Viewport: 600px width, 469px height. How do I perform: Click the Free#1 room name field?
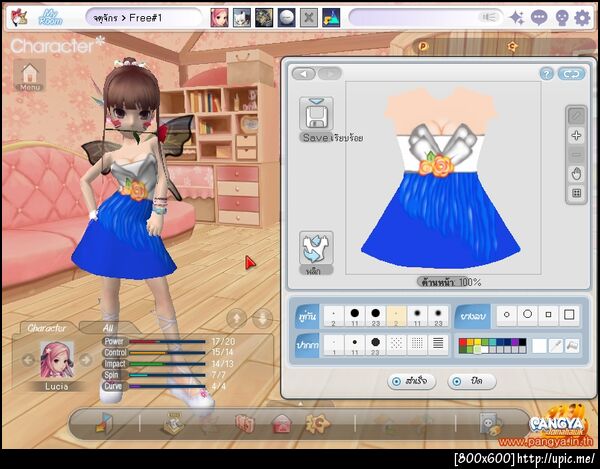pyautogui.click(x=143, y=18)
